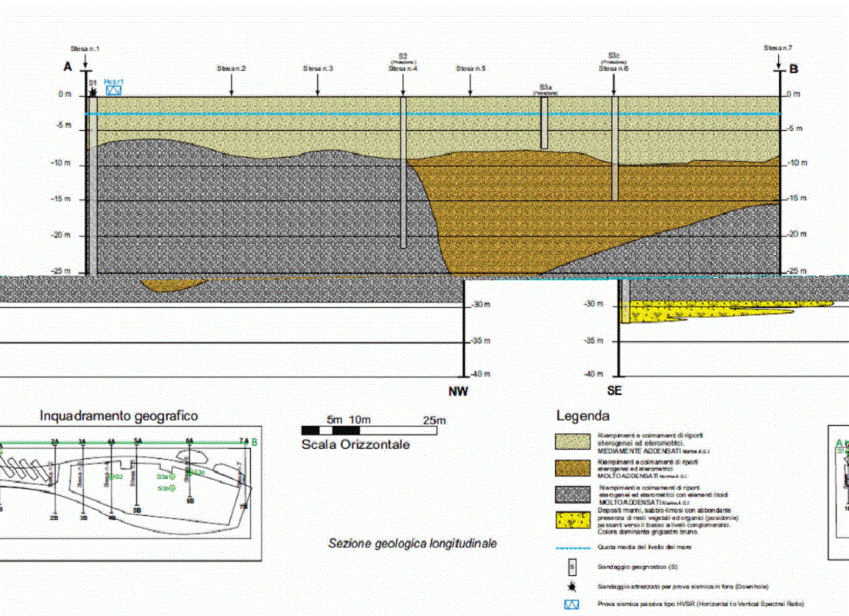Select the brown legend color swatch
Viewport: 849px width, 616px height.
click(x=573, y=468)
